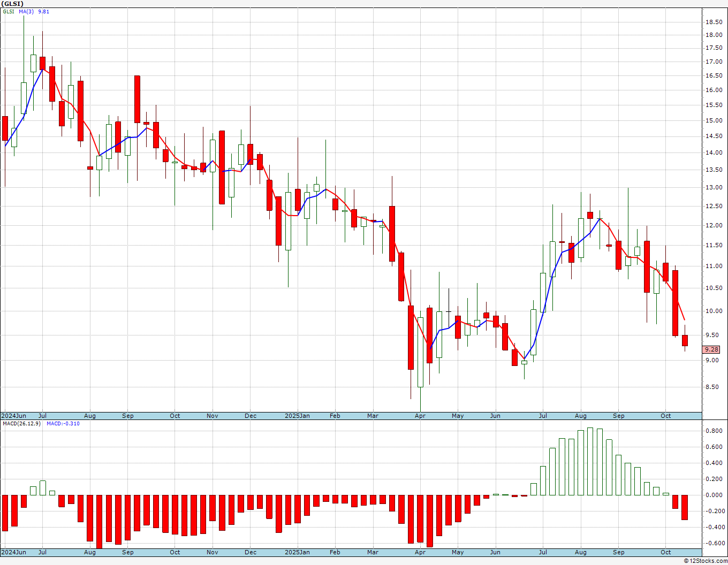Click the 11.00 price axis label

[714, 266]
